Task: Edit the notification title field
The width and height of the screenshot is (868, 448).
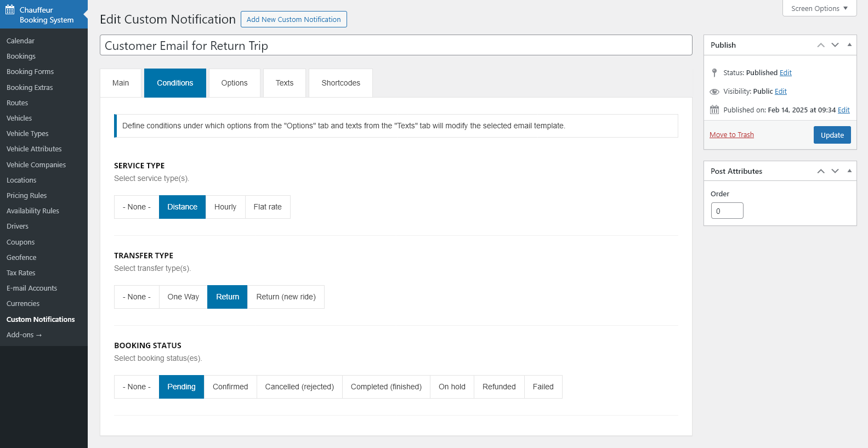Action: coord(396,46)
